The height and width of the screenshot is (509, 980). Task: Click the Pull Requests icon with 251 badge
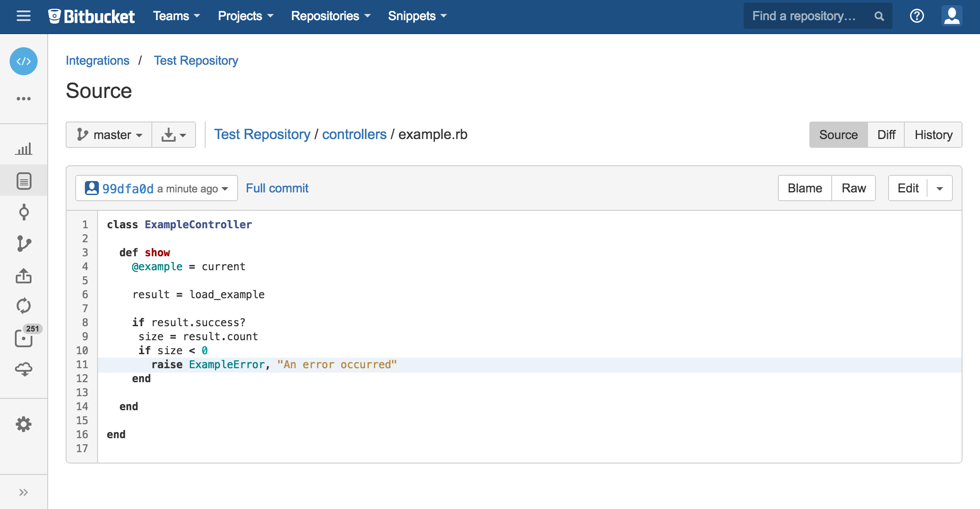pyautogui.click(x=23, y=338)
